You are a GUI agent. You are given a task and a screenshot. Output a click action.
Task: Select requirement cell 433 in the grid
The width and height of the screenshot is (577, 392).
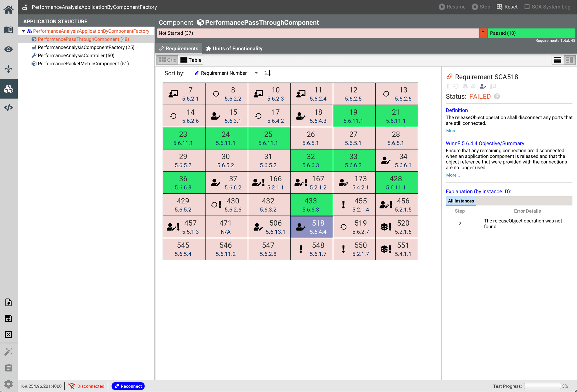point(311,205)
